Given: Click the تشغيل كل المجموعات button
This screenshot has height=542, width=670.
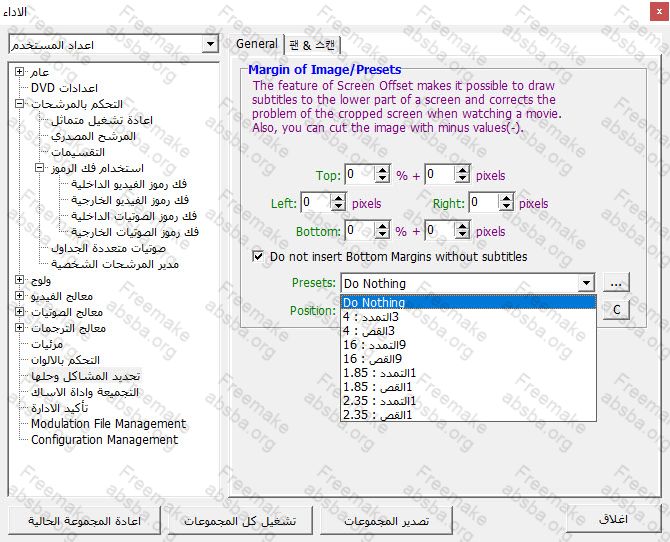Looking at the screenshot, I should click(240, 521).
